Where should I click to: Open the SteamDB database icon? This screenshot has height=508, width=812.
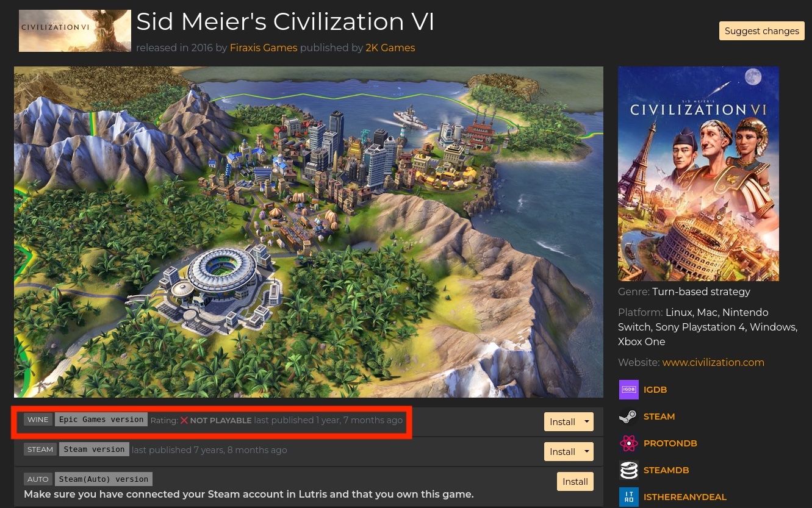(628, 470)
